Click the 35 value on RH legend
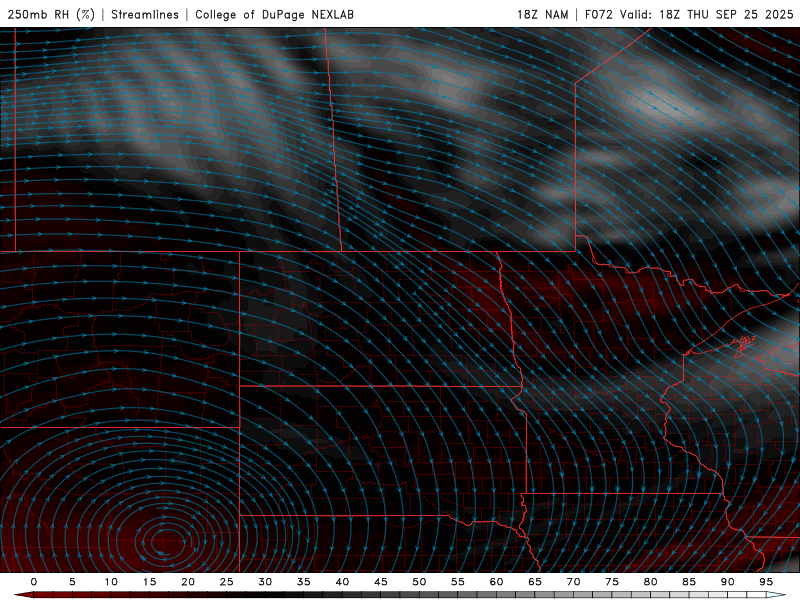Image resolution: width=800 pixels, height=600 pixels. 304,582
